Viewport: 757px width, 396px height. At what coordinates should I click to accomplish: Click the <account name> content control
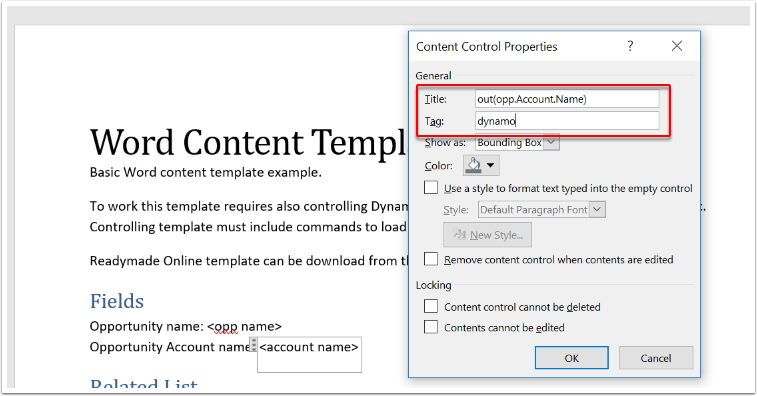click(x=309, y=354)
